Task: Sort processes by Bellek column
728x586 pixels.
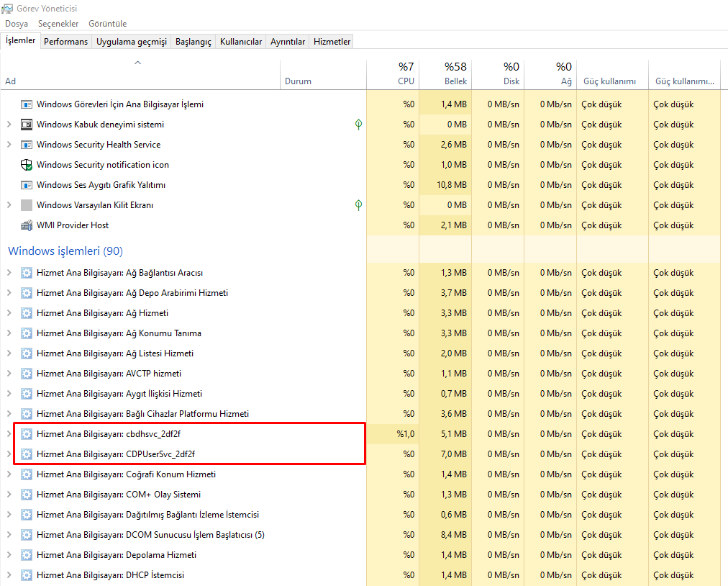Action: pyautogui.click(x=445, y=74)
